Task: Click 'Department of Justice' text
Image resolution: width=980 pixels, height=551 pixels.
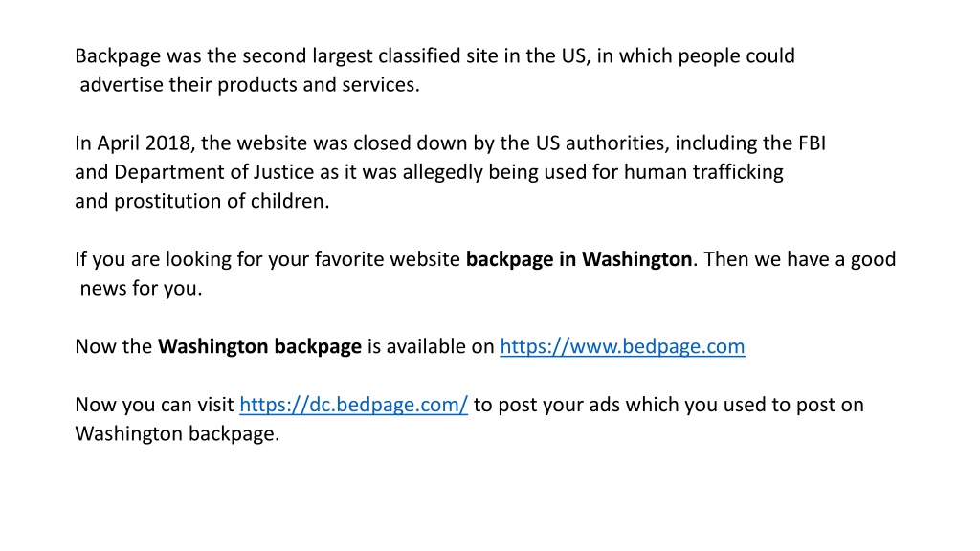Action: coord(213,172)
